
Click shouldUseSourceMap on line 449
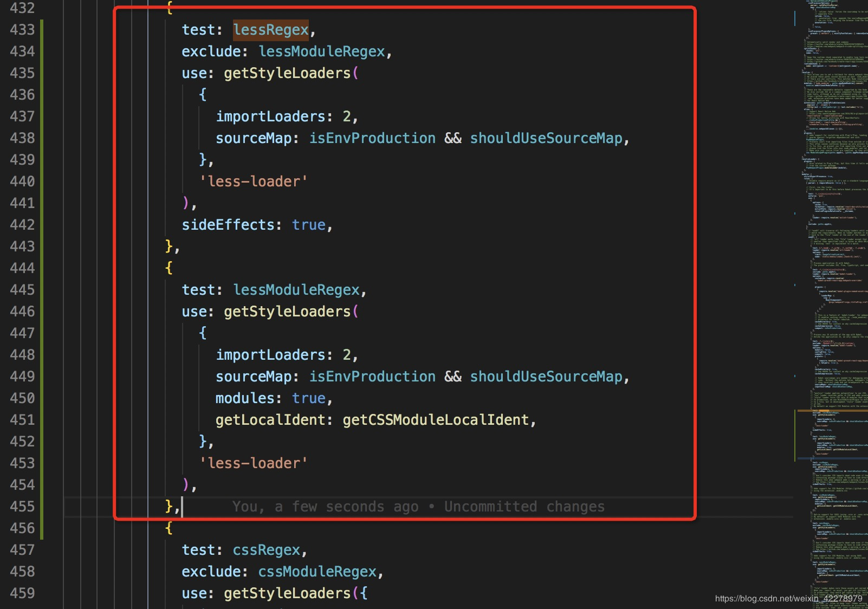[546, 377]
